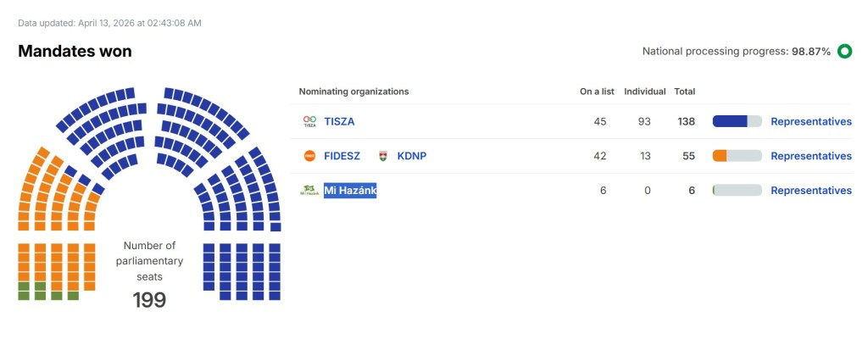Click the green processing progress ring icon
Screen dimensions: 868x361
coord(844,52)
